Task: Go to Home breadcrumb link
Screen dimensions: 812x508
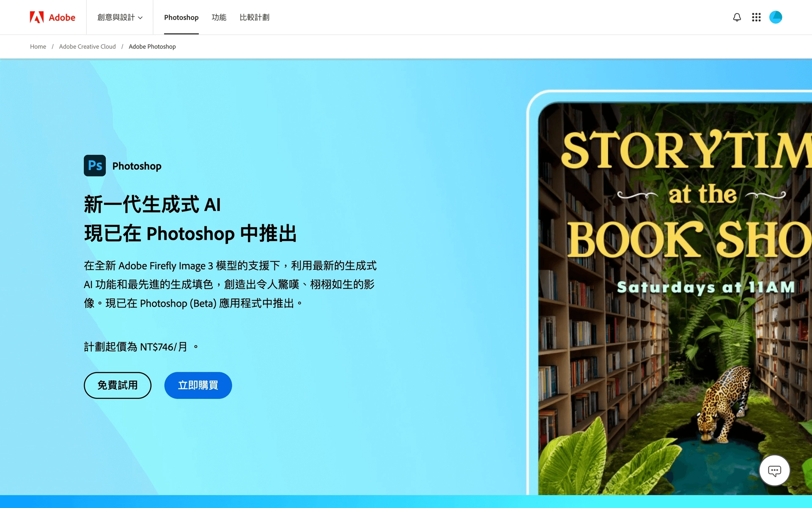Action: click(x=38, y=47)
